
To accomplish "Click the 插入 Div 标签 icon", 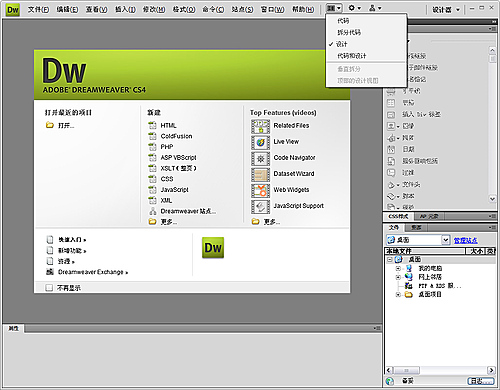I will tap(391, 114).
